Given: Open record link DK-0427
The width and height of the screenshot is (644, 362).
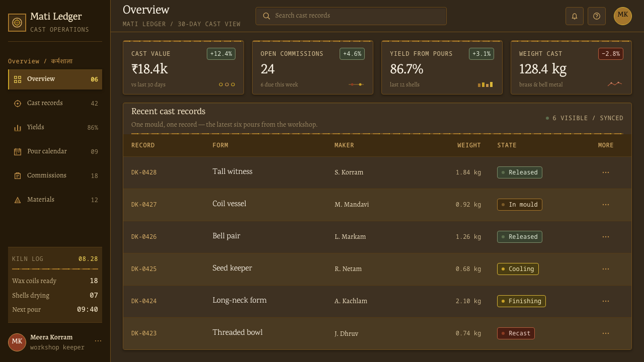Looking at the screenshot, I should [x=144, y=205].
